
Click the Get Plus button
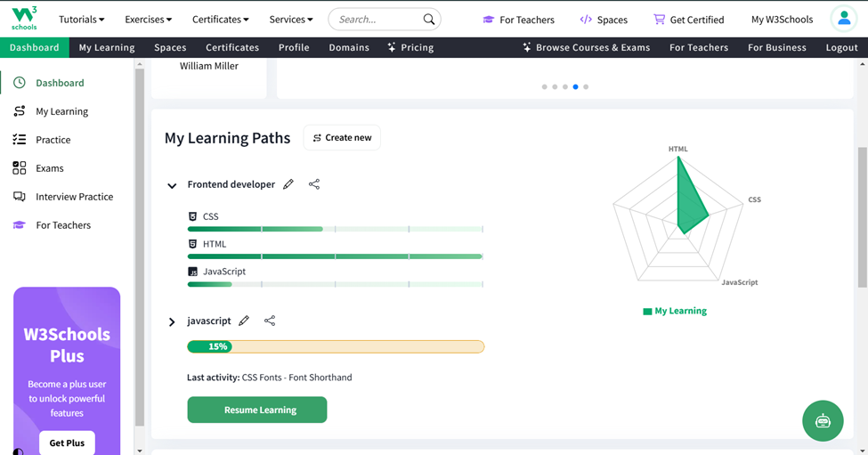click(x=67, y=443)
